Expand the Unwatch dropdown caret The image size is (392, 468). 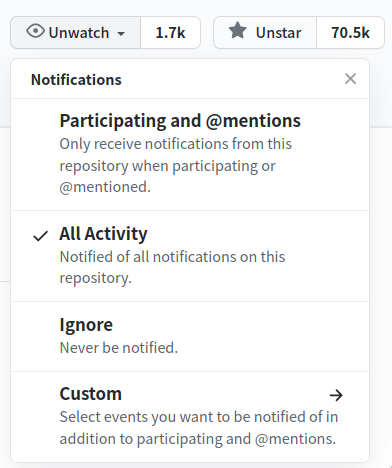(x=121, y=34)
